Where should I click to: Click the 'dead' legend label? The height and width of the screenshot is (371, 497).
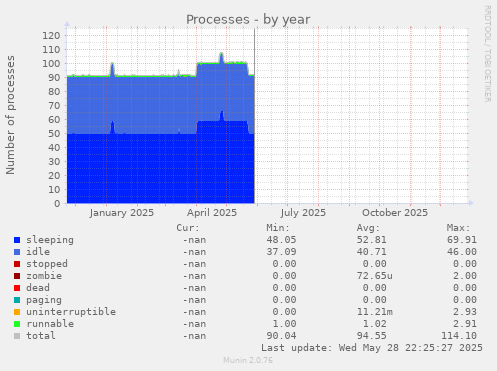38,288
